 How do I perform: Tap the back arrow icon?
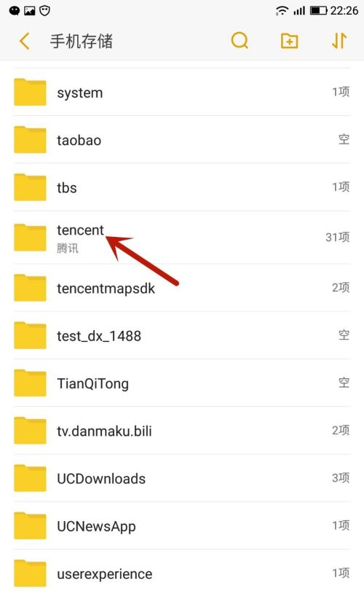[x=24, y=41]
